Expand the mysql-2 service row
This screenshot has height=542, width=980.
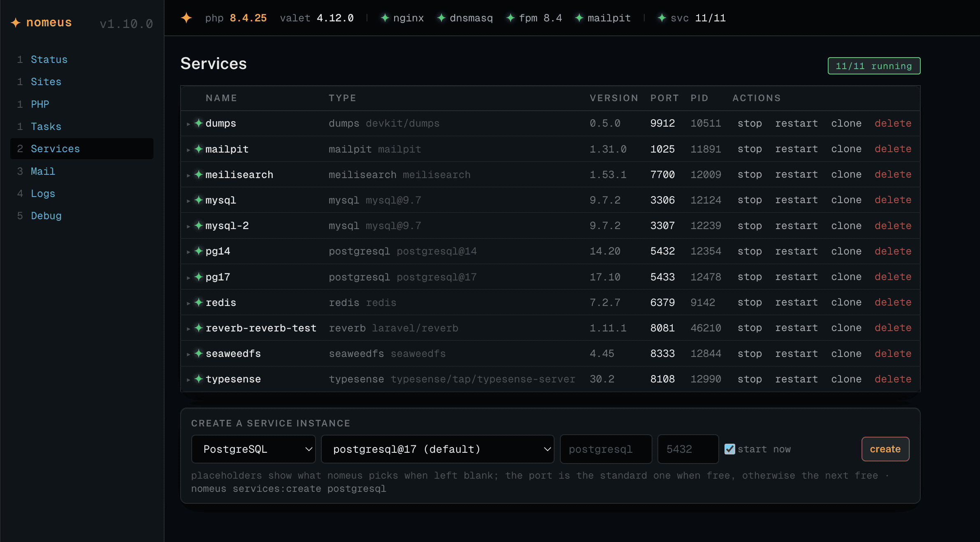(188, 226)
